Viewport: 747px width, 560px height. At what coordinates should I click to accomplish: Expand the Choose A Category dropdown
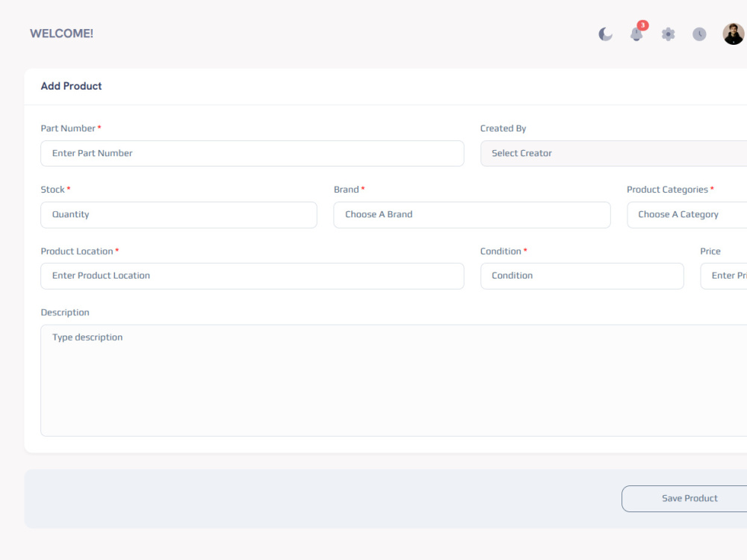pyautogui.click(x=687, y=215)
